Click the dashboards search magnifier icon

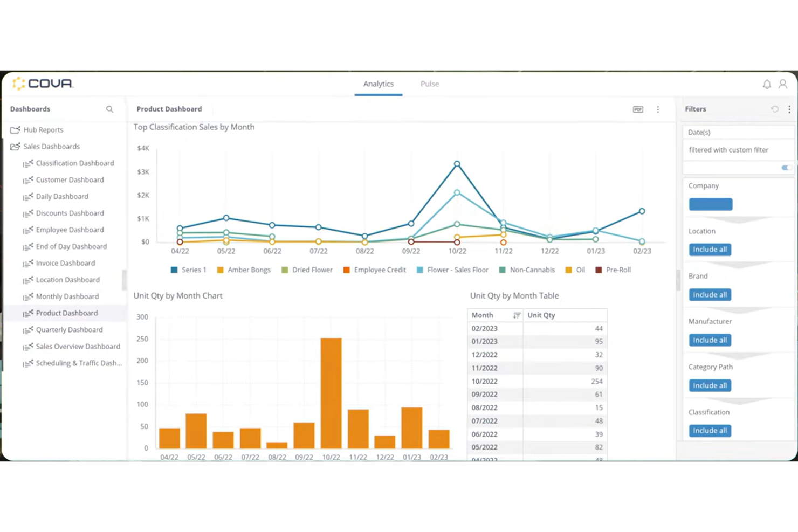(109, 109)
